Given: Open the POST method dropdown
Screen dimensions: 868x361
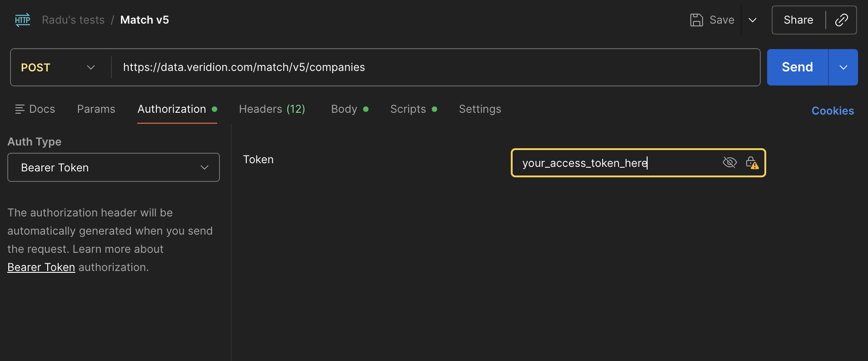Looking at the screenshot, I should [58, 67].
